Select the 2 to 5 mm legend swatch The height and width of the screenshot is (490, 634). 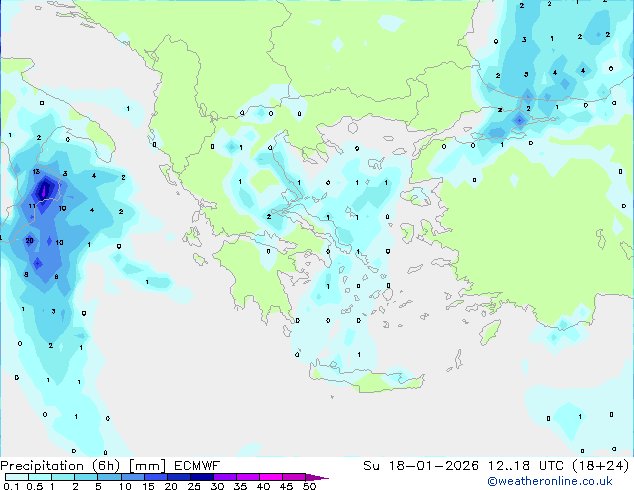click(86, 477)
